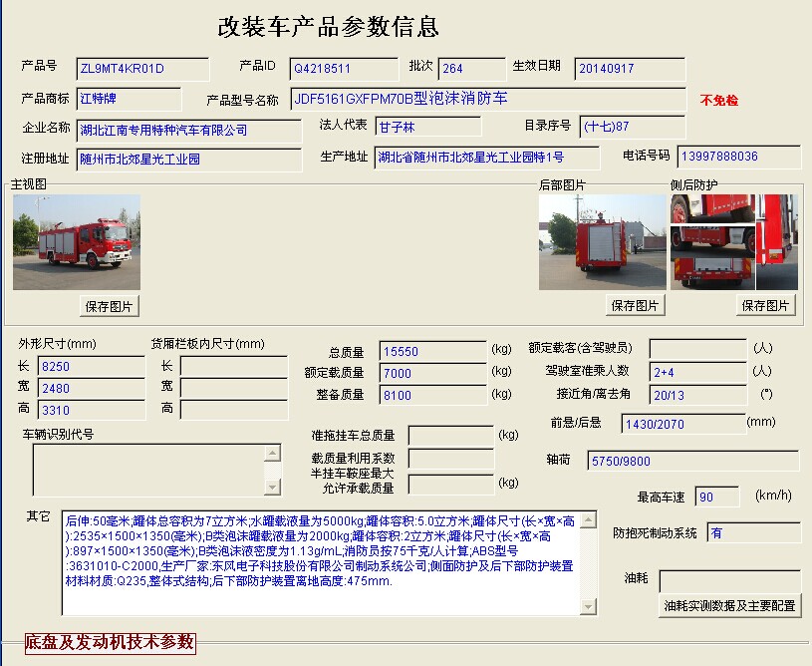Click the 产品号 field showing ZL9MT4KR01D
The image size is (812, 666).
(142, 69)
